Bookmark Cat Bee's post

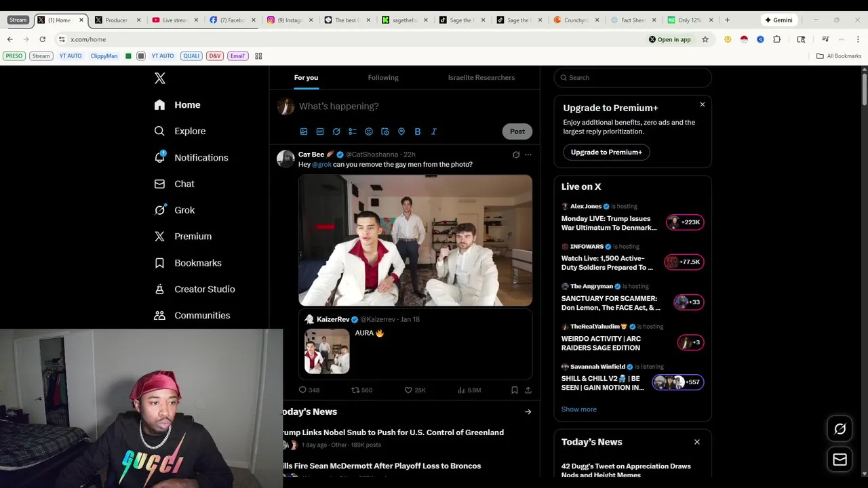click(x=515, y=390)
